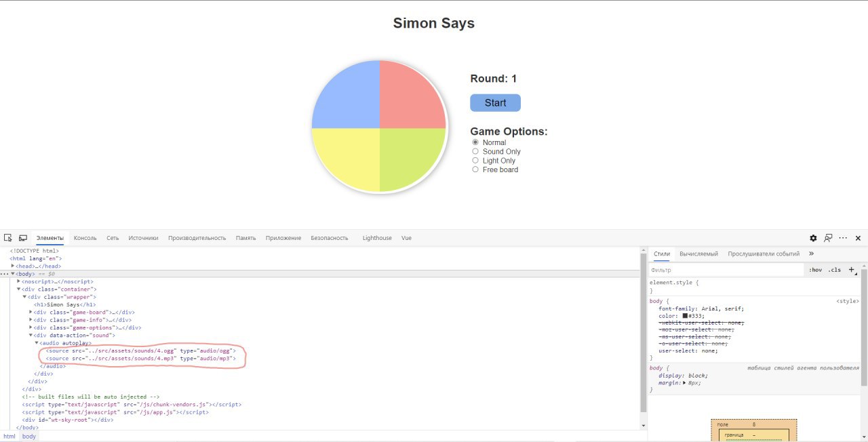Select the /js/app.js script row
This screenshot has width=868, height=442.
(115, 411)
